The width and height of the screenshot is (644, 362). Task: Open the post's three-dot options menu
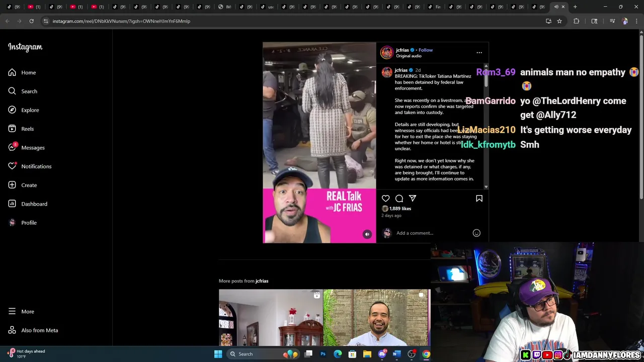pyautogui.click(x=479, y=52)
